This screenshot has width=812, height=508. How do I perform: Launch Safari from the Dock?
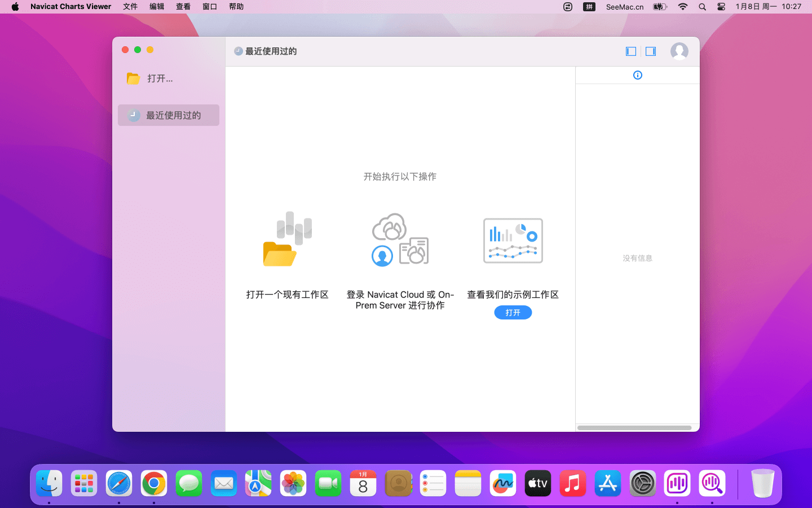coord(119,484)
